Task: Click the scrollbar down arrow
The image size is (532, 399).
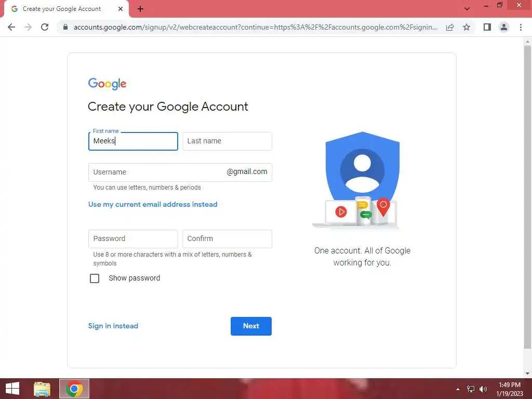Action: pos(527,374)
